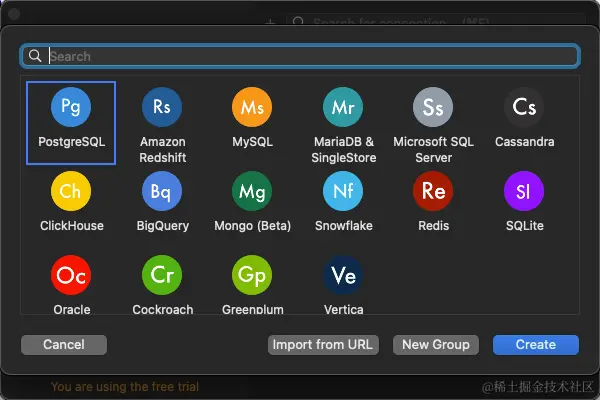Cancel the new connection dialog

click(64, 344)
